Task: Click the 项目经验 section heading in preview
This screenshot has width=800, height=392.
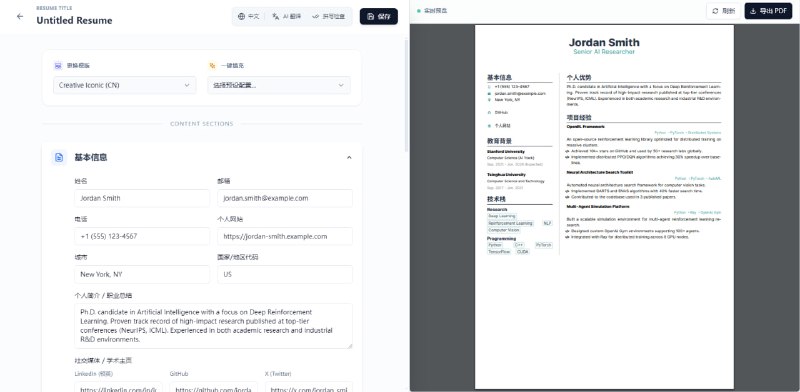Action: pos(579,118)
